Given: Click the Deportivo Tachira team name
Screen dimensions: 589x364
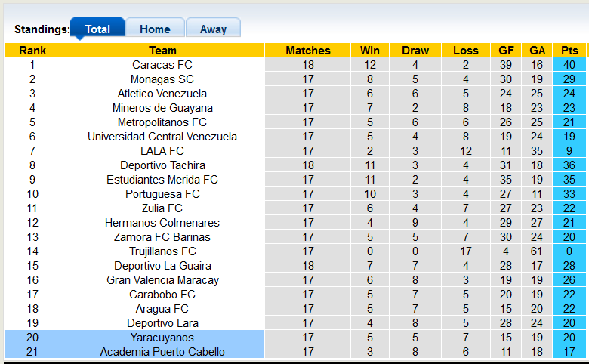Looking at the screenshot, I should point(162,165).
